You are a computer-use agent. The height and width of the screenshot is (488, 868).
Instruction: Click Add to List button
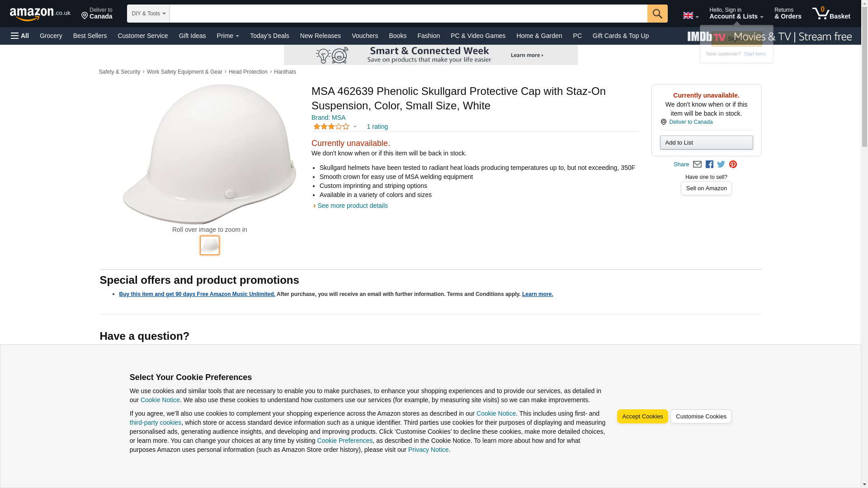pyautogui.click(x=706, y=143)
